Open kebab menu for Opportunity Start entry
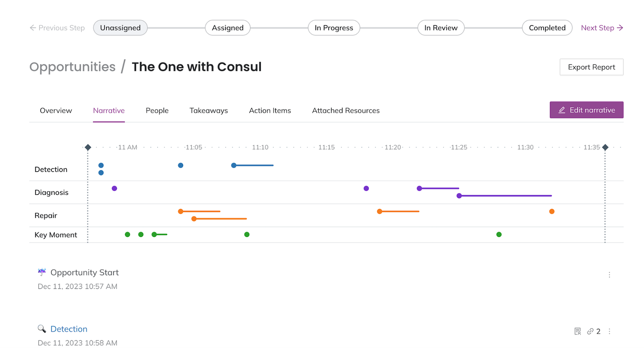Viewport: 644px width, 348px height. point(609,275)
